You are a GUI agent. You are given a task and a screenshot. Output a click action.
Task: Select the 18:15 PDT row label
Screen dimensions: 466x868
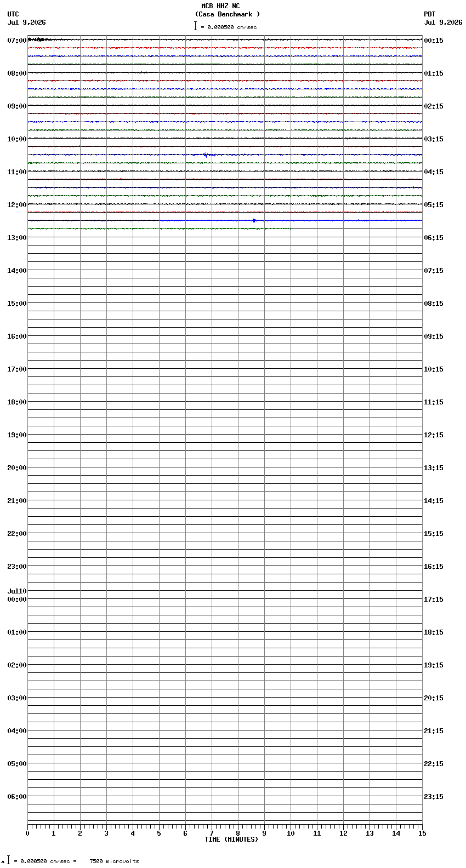click(434, 632)
